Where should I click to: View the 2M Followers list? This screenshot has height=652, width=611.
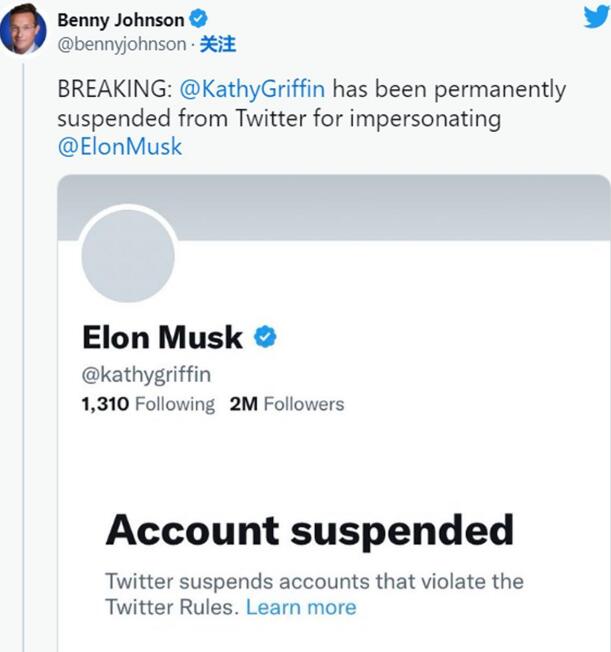tap(286, 404)
